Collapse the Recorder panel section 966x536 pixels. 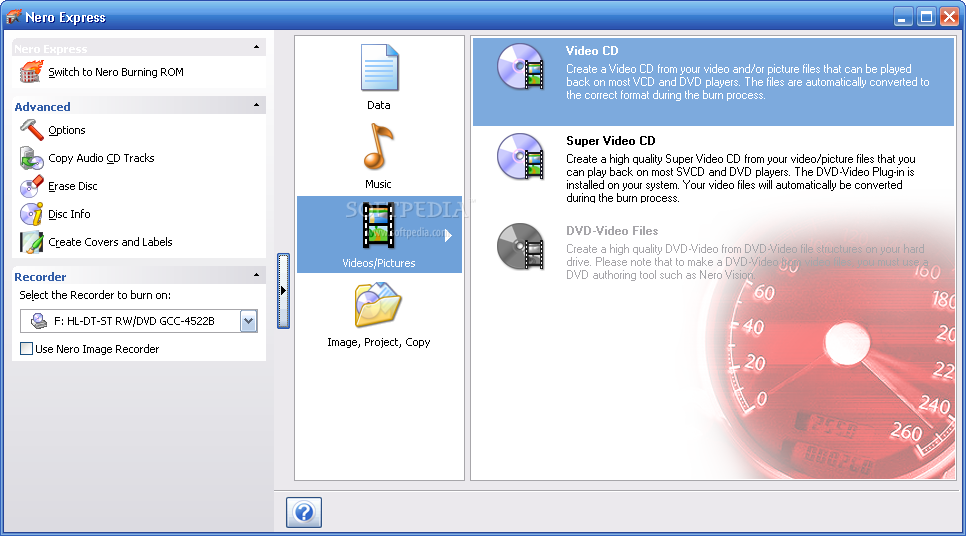(256, 275)
